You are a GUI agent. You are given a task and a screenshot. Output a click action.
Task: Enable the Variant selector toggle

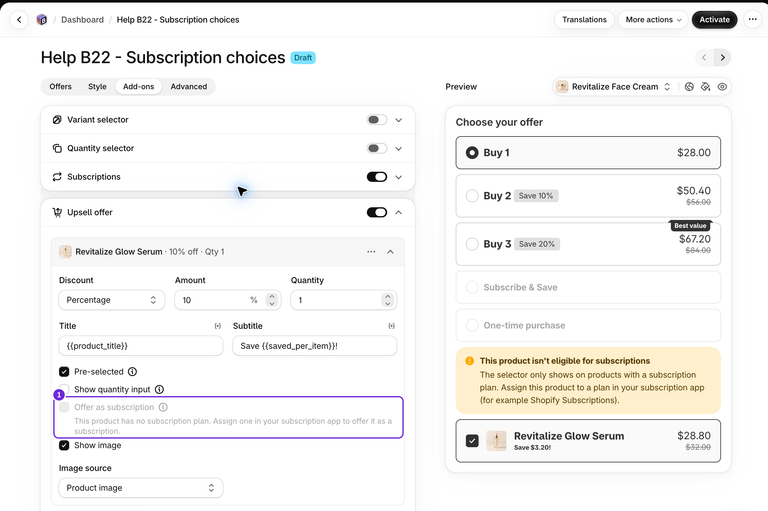pos(377,120)
